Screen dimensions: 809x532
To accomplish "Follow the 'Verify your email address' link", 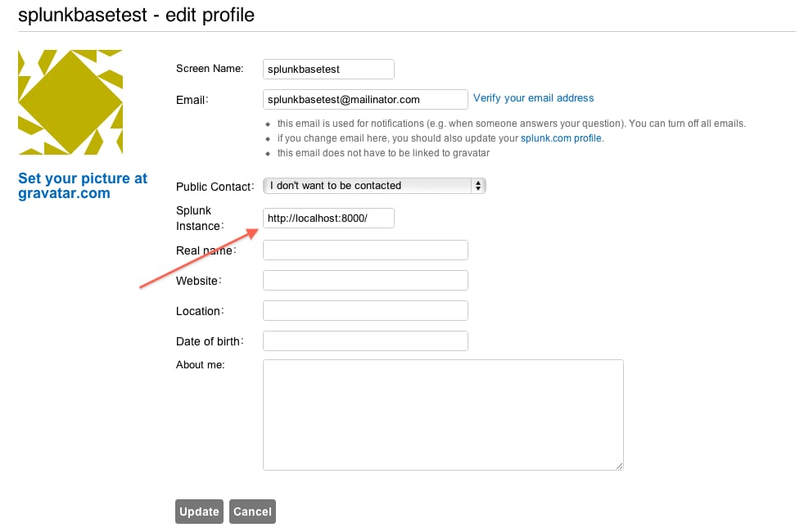I will point(534,98).
